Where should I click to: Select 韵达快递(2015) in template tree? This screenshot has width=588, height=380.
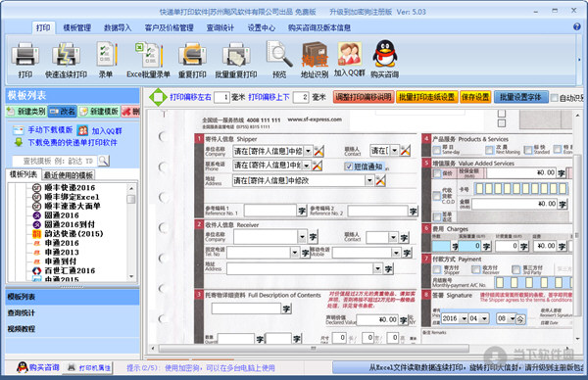click(x=73, y=234)
